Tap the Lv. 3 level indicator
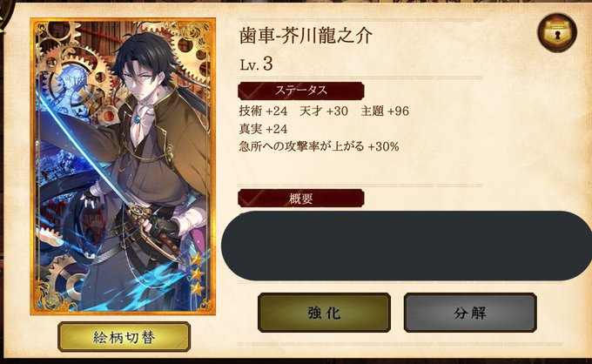Viewport: 592px width, 364px height. (x=256, y=64)
